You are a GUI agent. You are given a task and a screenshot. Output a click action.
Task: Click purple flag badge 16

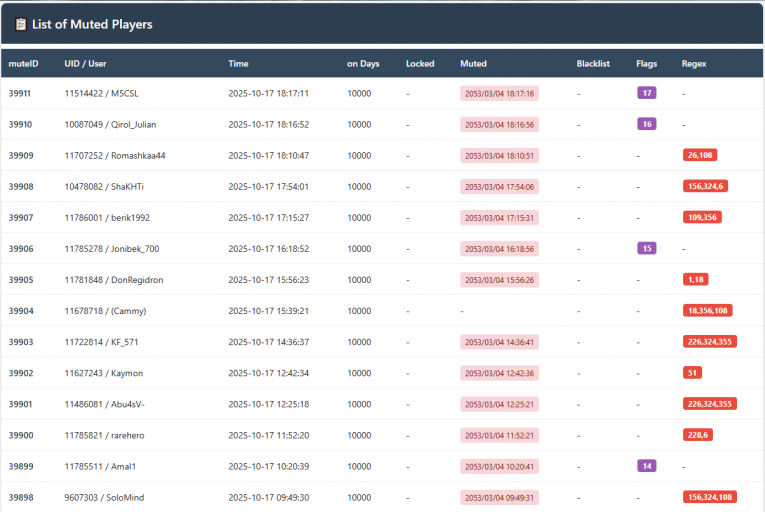coord(647,124)
